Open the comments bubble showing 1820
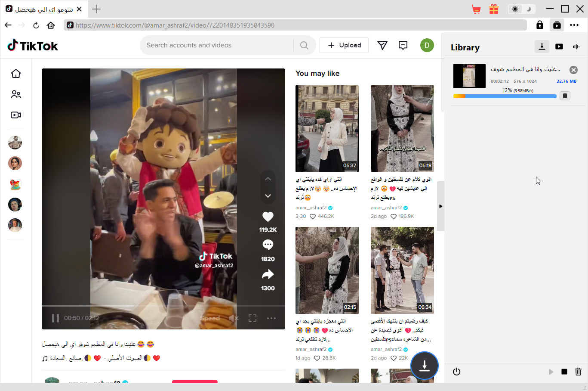Image resolution: width=588 pixels, height=391 pixels. point(268,245)
